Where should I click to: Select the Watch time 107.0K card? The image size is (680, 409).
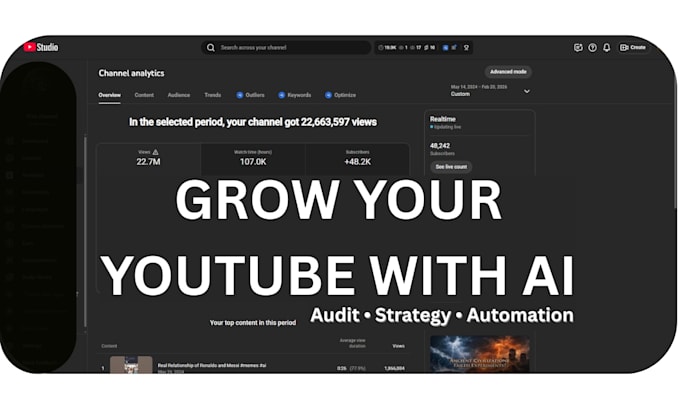253,158
